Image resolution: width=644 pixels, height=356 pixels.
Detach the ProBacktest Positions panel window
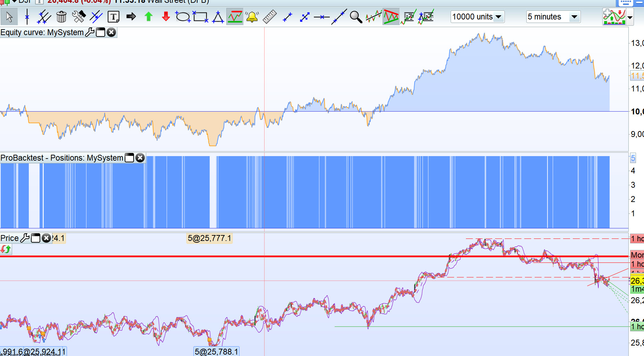point(129,158)
